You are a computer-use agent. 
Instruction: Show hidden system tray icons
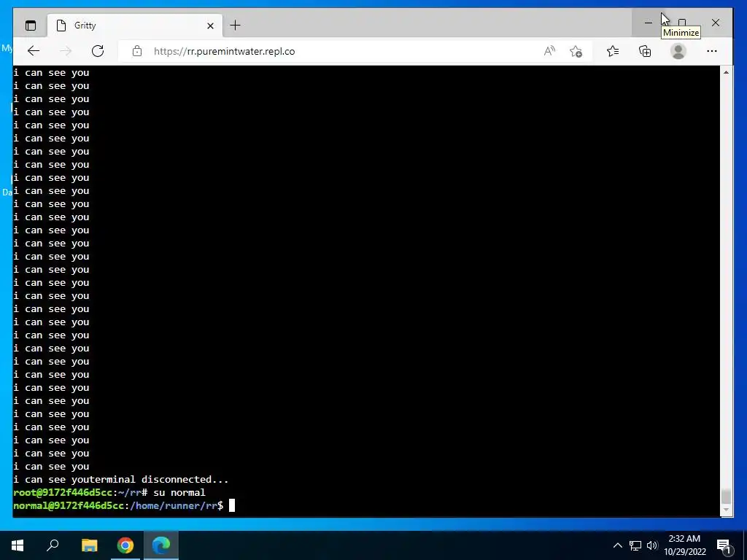pos(617,545)
